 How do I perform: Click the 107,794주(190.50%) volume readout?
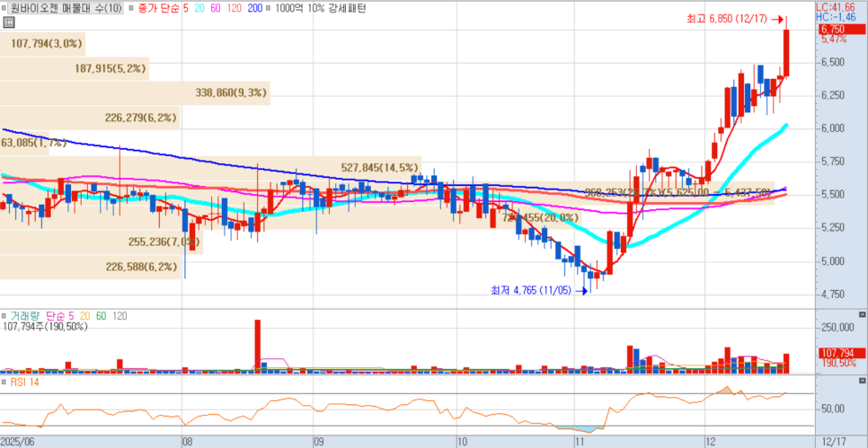[x=46, y=327]
